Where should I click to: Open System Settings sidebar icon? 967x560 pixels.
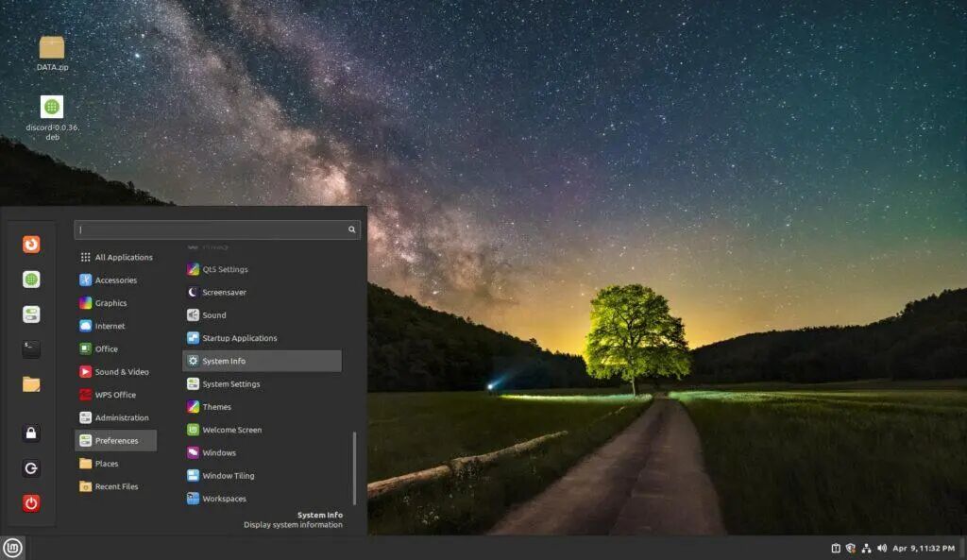click(31, 313)
